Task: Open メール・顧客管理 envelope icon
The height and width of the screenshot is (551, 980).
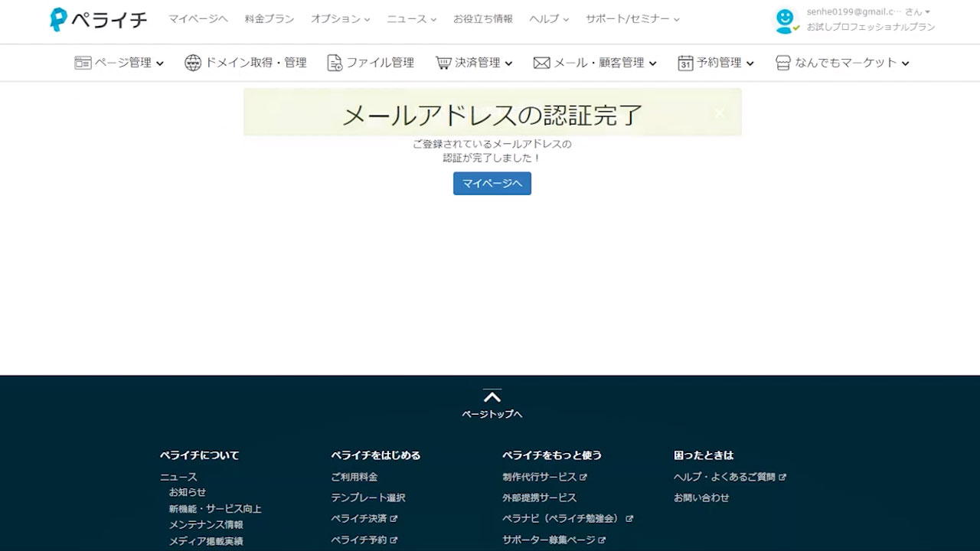Action: click(542, 63)
